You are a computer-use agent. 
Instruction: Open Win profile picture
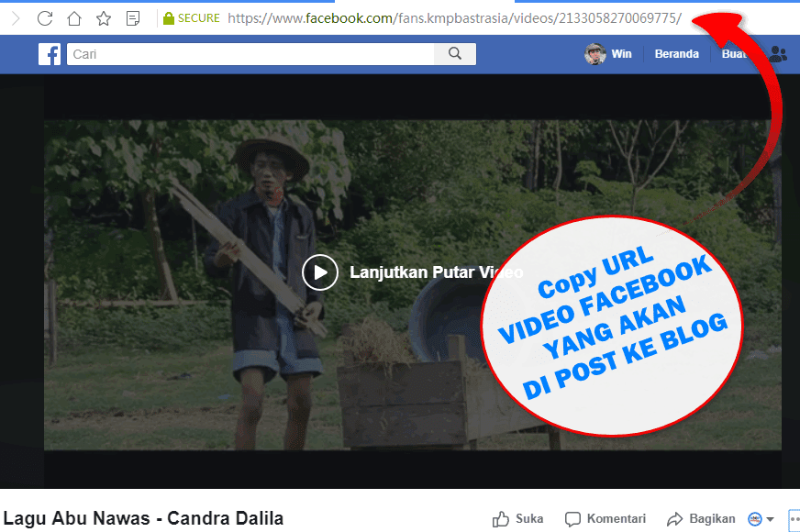[x=594, y=54]
